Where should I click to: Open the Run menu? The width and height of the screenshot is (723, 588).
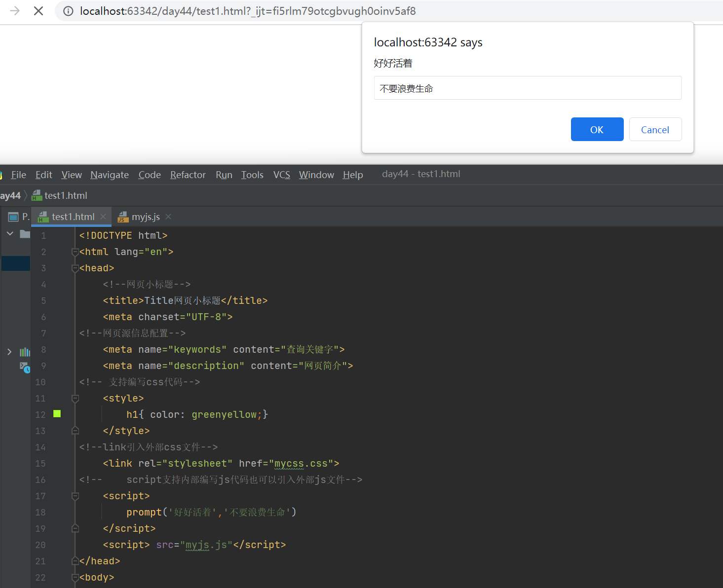pos(224,175)
